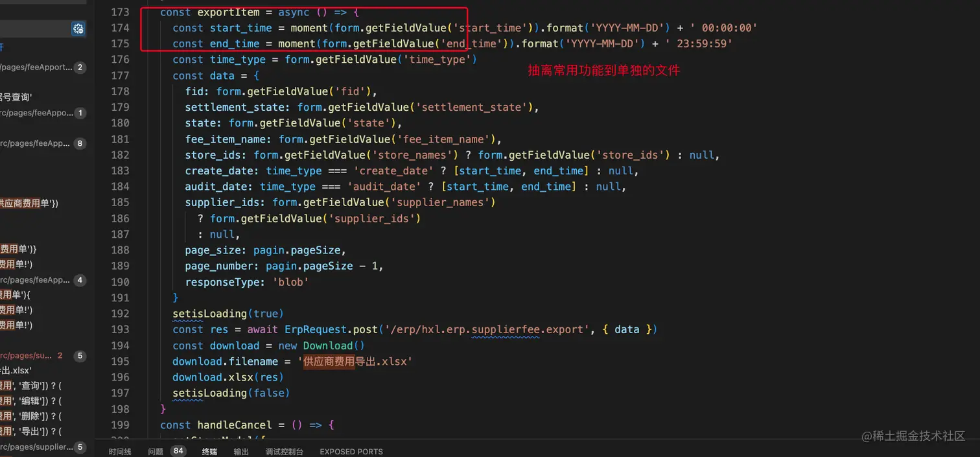Click 'new Download()' class name on line 194
Image resolution: width=980 pixels, height=457 pixels.
point(328,346)
